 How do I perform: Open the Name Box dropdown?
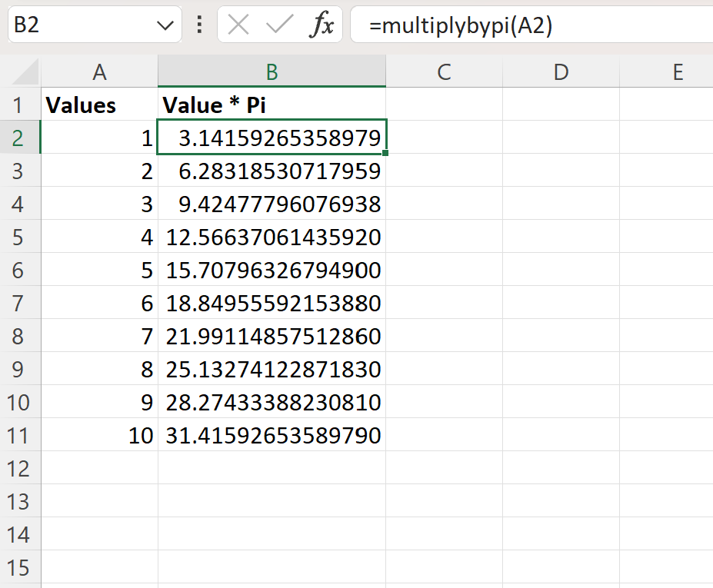[165, 24]
